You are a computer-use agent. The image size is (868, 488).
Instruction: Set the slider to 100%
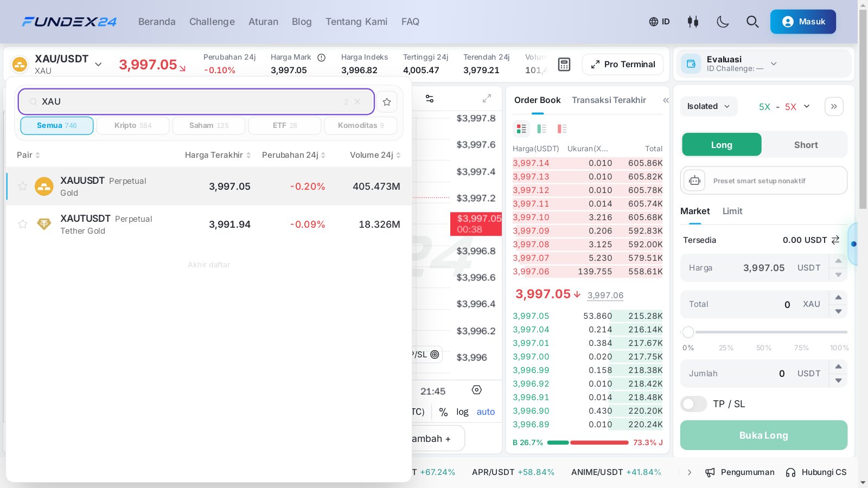(839, 348)
